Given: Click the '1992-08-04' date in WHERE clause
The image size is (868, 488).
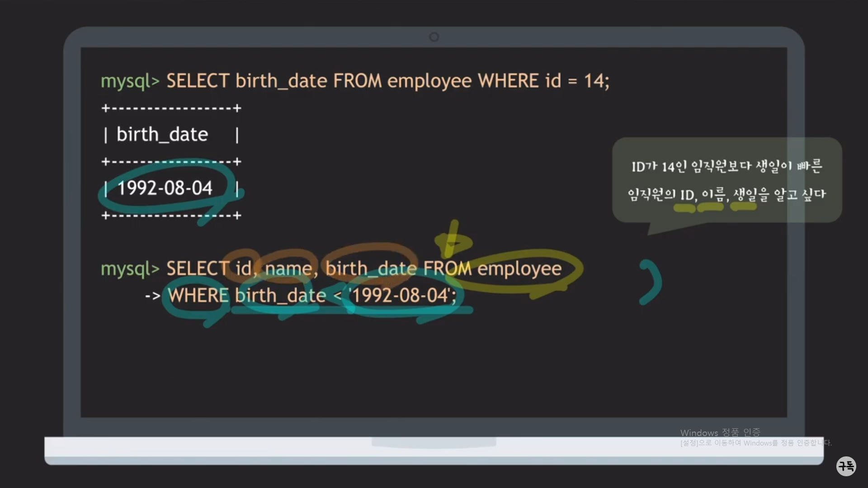Looking at the screenshot, I should point(401,296).
